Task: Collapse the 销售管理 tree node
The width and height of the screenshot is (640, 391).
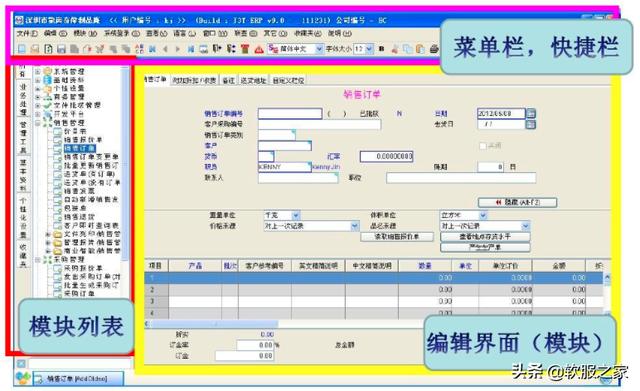Action: [38, 122]
